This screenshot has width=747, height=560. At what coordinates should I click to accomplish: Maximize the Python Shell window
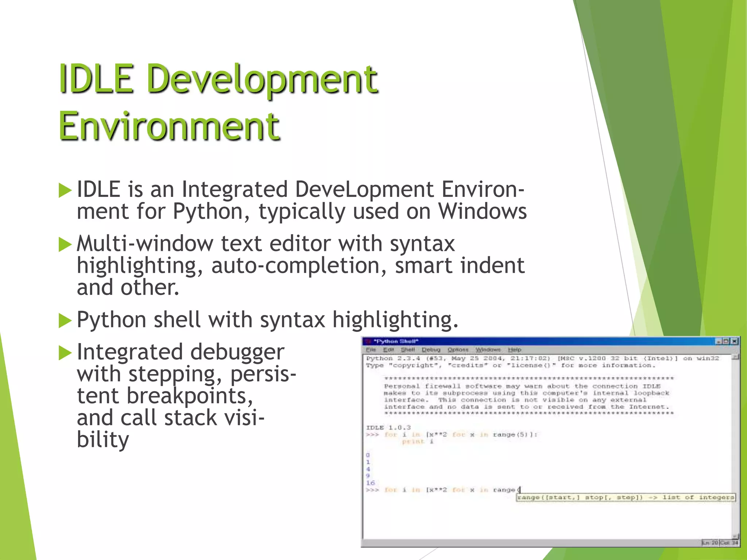click(x=726, y=341)
